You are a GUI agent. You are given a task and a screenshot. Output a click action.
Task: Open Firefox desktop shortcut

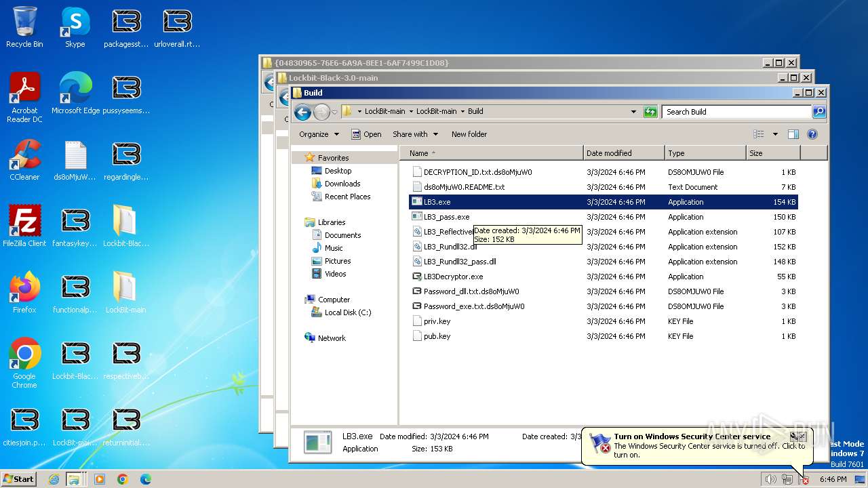(x=24, y=293)
